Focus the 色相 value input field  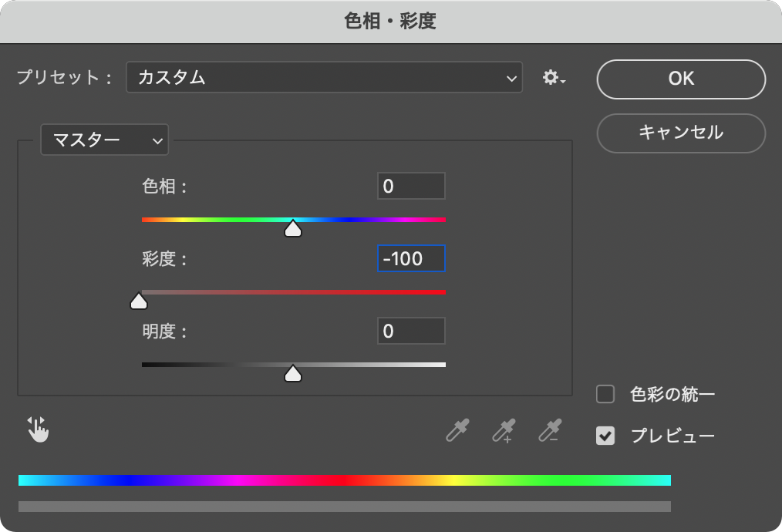pyautogui.click(x=411, y=187)
